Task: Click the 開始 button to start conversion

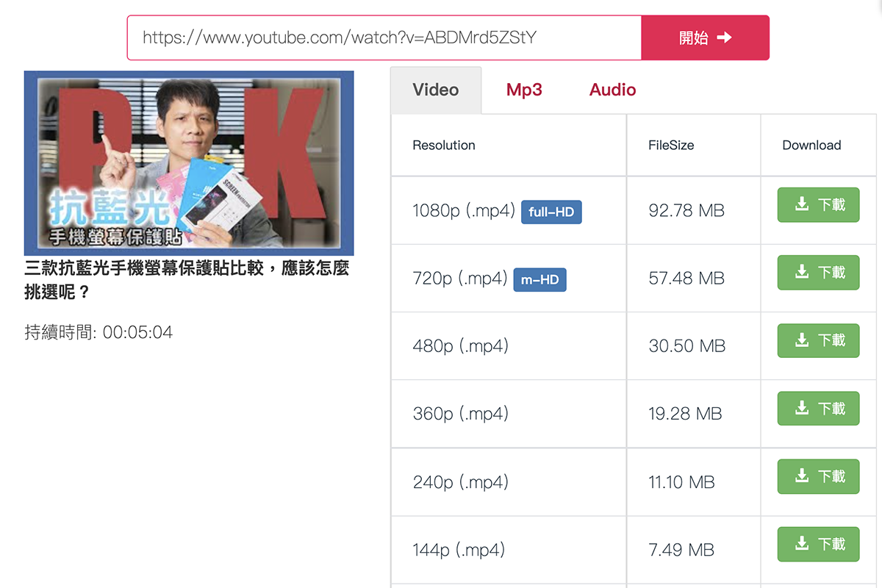Action: pos(706,37)
